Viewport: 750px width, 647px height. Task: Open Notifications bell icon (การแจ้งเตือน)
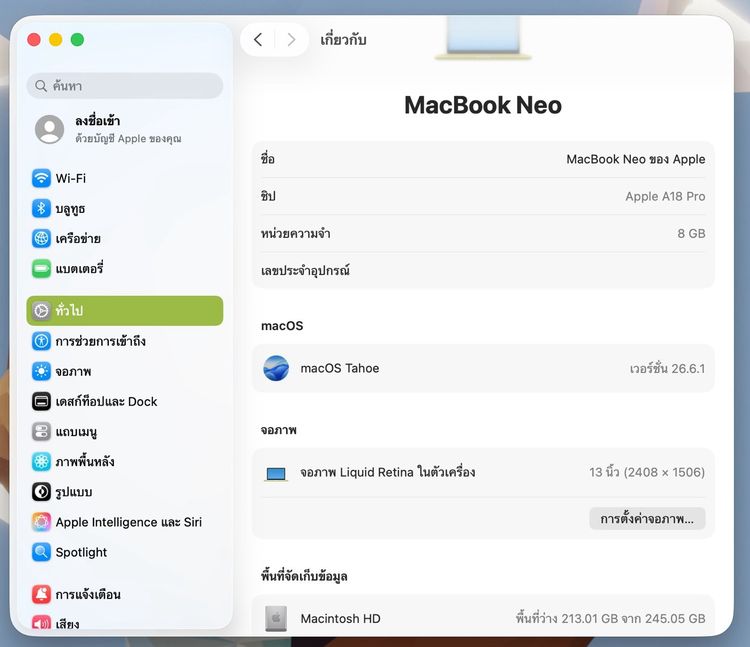41,594
